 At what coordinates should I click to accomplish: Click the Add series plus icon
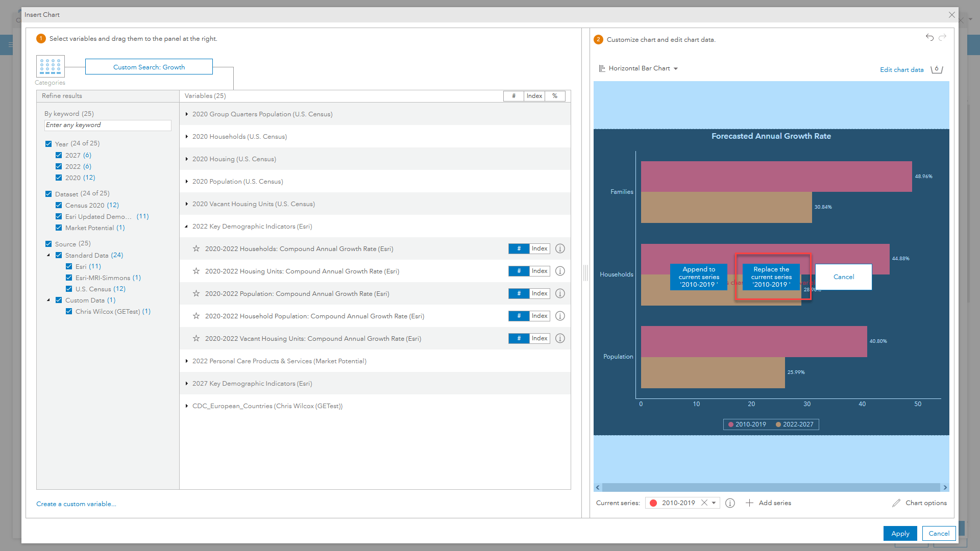tap(749, 503)
